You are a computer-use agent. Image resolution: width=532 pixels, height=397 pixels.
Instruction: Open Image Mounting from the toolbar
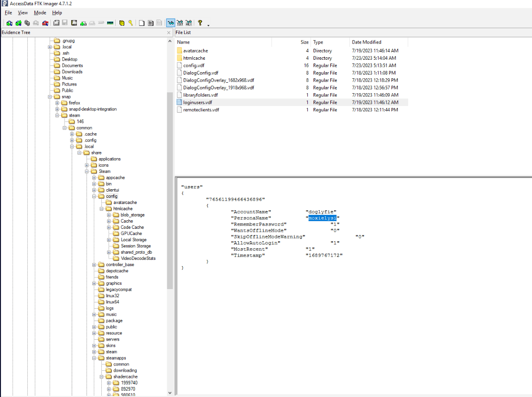27,23
